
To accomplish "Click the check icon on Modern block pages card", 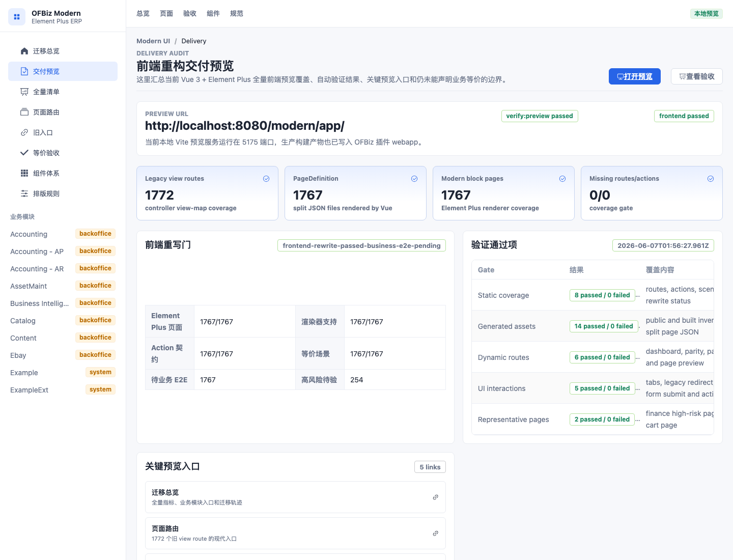I will point(562,179).
